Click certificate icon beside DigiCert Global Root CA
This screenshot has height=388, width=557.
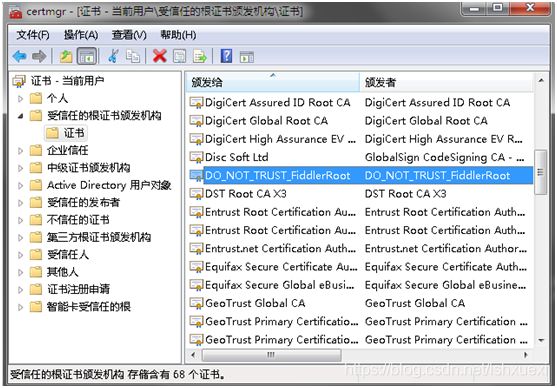pyautogui.click(x=196, y=121)
